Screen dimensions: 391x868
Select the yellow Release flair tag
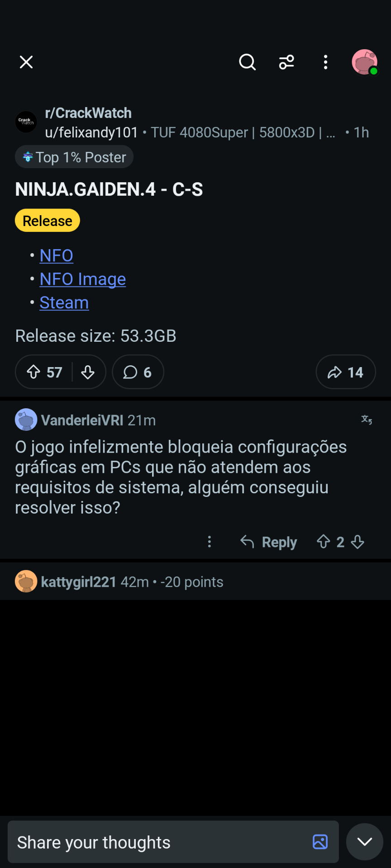pyautogui.click(x=48, y=221)
